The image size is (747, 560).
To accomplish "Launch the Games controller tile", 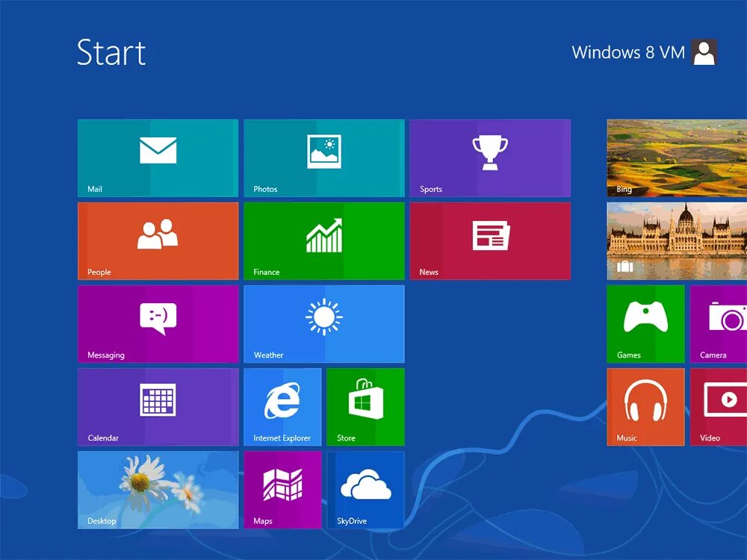I will [x=645, y=324].
